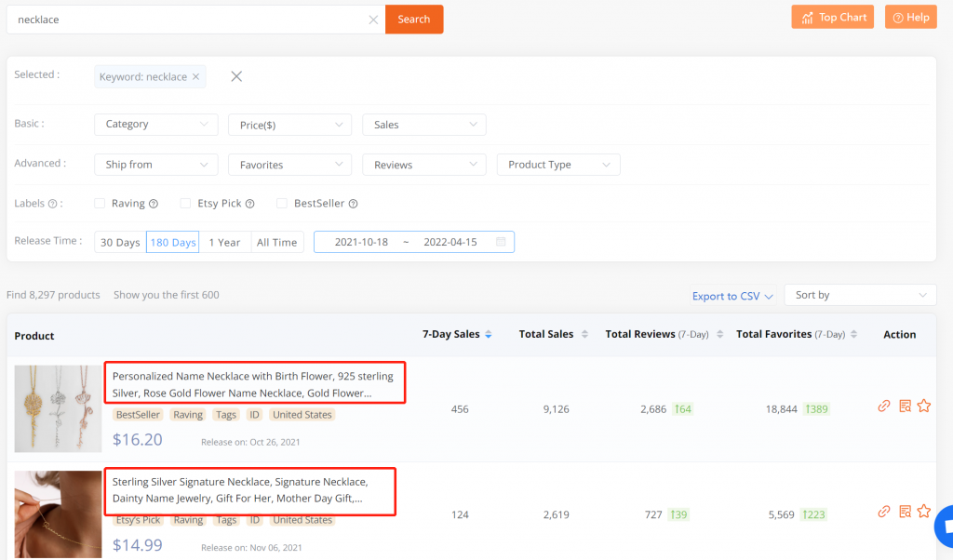Open the Sort by dropdown
The width and height of the screenshot is (953, 560).
click(860, 295)
